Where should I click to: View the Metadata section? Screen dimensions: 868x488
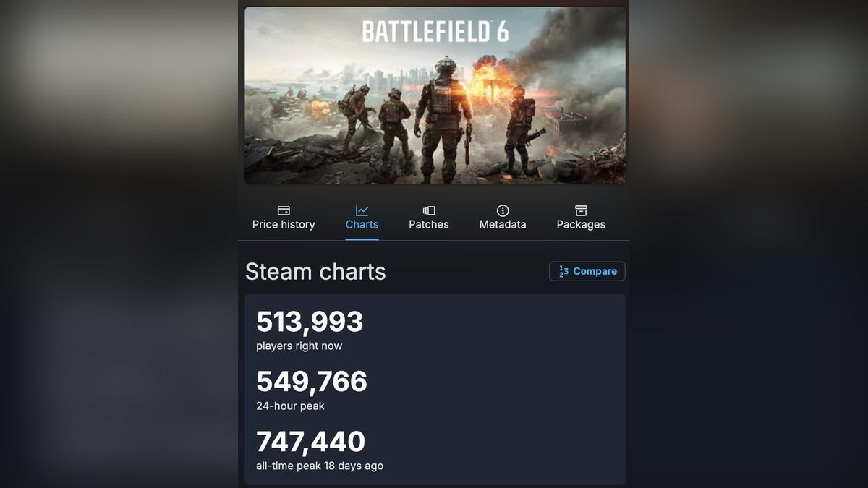click(x=502, y=217)
